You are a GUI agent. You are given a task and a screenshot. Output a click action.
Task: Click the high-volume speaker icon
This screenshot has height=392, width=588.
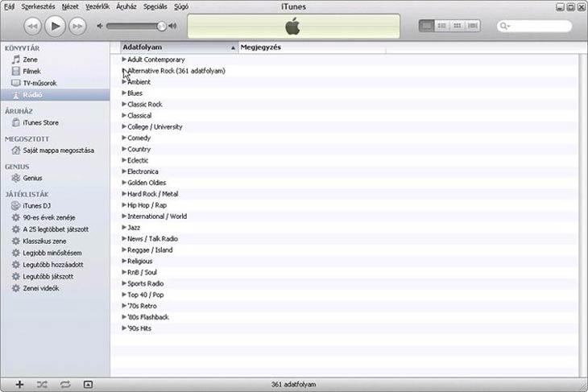click(x=172, y=26)
